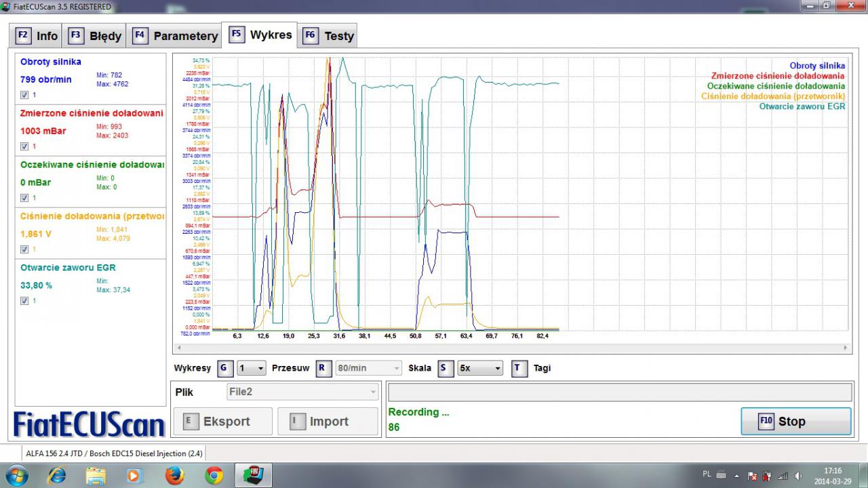Image resolution: width=868 pixels, height=488 pixels.
Task: Launch Firefox from the taskbar
Action: tap(174, 476)
